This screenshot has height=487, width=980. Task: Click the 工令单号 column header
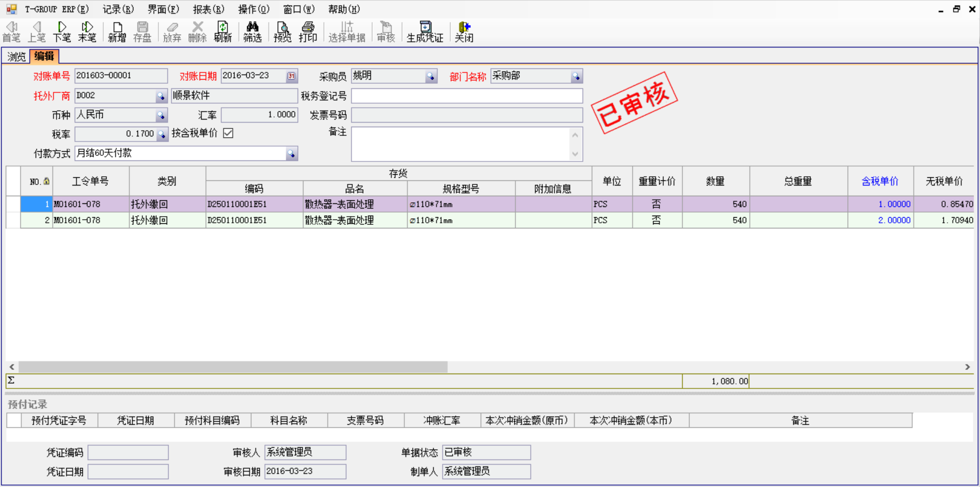coord(90,181)
